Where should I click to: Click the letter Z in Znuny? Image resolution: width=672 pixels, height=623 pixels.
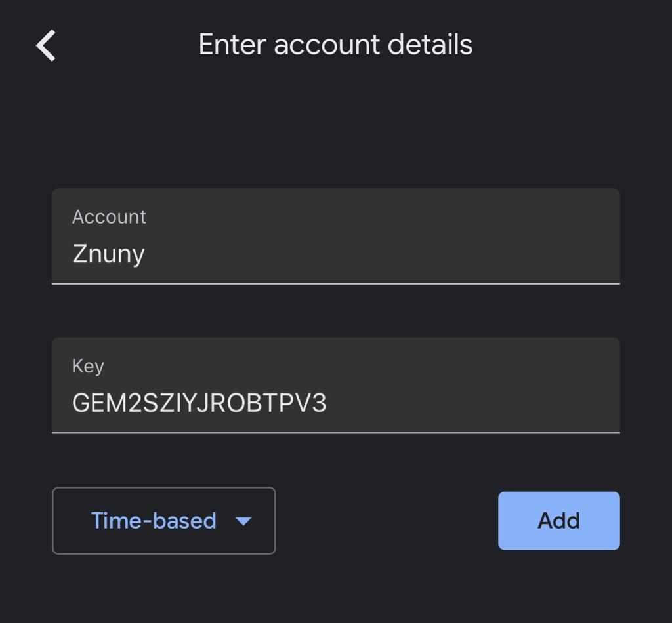pyautogui.click(x=79, y=254)
